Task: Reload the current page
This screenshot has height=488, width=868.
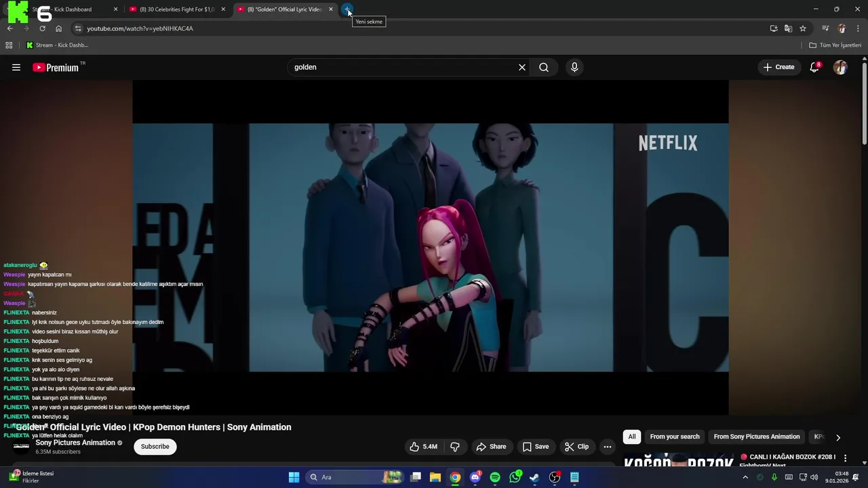Action: tap(42, 28)
